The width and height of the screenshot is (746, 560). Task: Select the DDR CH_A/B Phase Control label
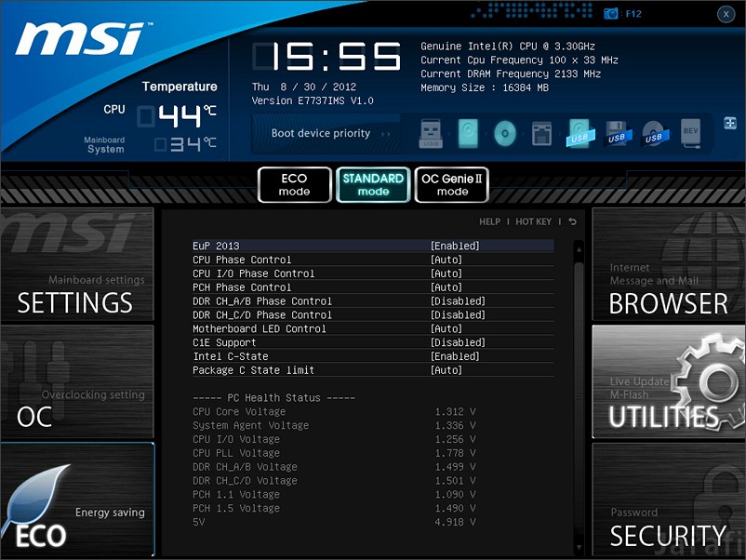tap(262, 301)
